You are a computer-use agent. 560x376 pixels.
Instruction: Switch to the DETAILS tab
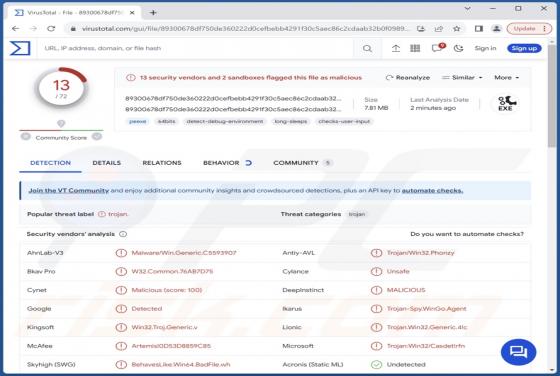[106, 163]
